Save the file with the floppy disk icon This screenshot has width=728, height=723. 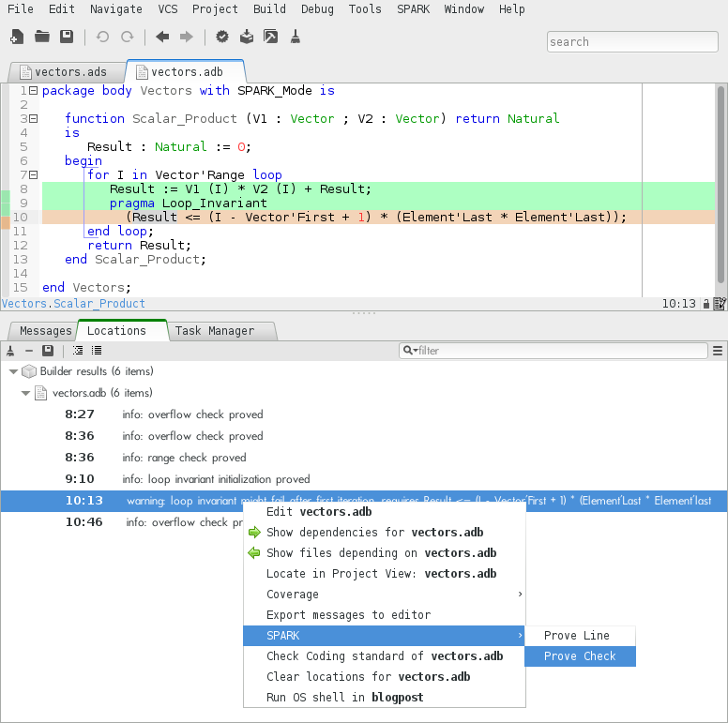[x=66, y=38]
